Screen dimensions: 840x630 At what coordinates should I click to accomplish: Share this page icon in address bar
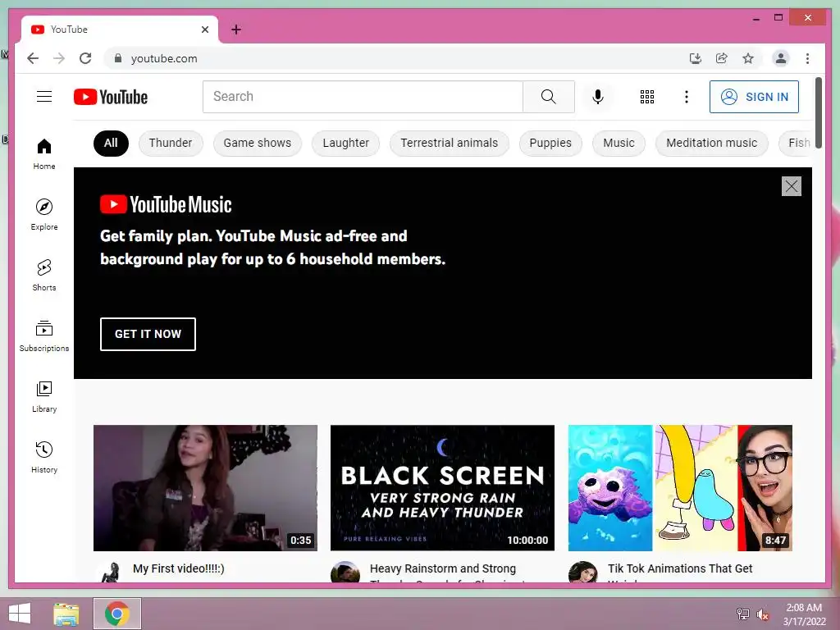(x=722, y=58)
